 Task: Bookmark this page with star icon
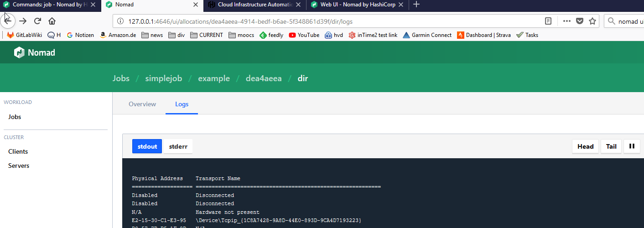click(x=592, y=21)
